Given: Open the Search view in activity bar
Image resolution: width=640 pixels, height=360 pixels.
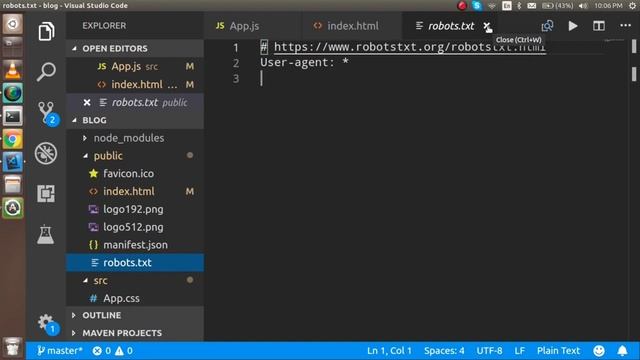Looking at the screenshot, I should (x=46, y=72).
